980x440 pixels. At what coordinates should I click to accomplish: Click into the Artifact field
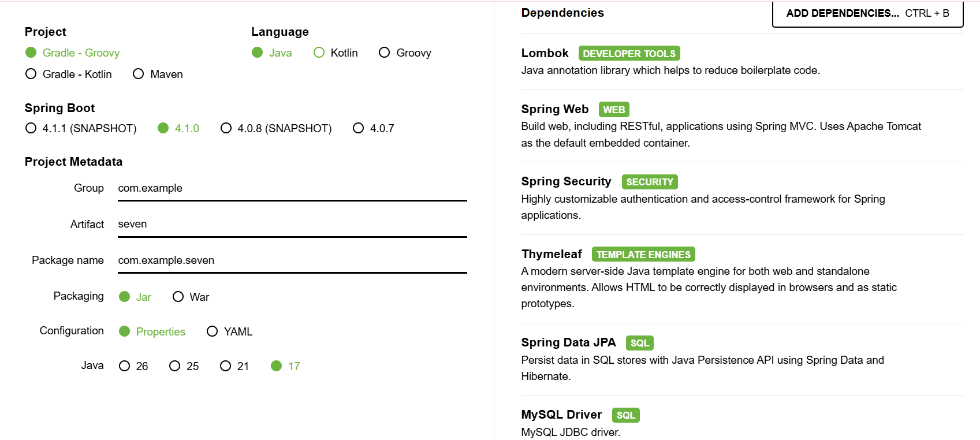click(292, 224)
